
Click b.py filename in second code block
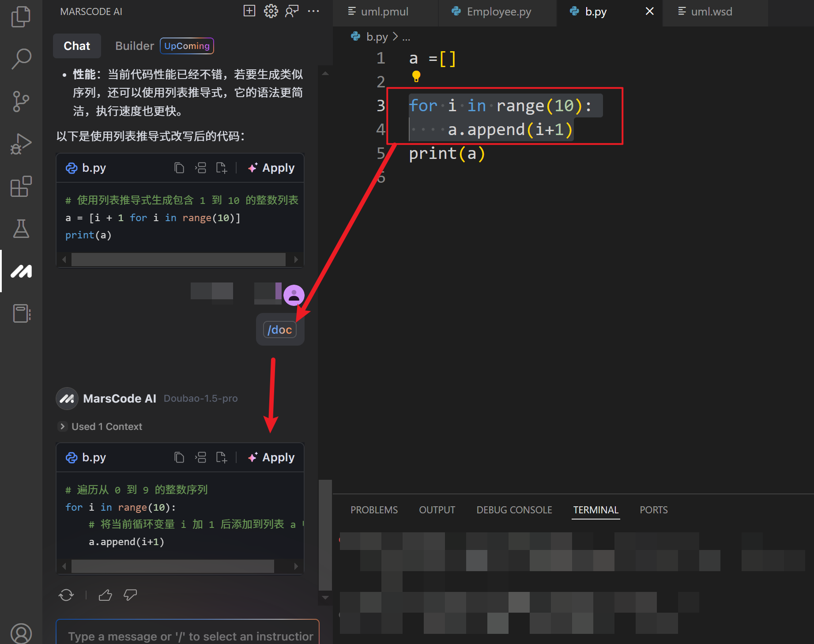click(94, 457)
